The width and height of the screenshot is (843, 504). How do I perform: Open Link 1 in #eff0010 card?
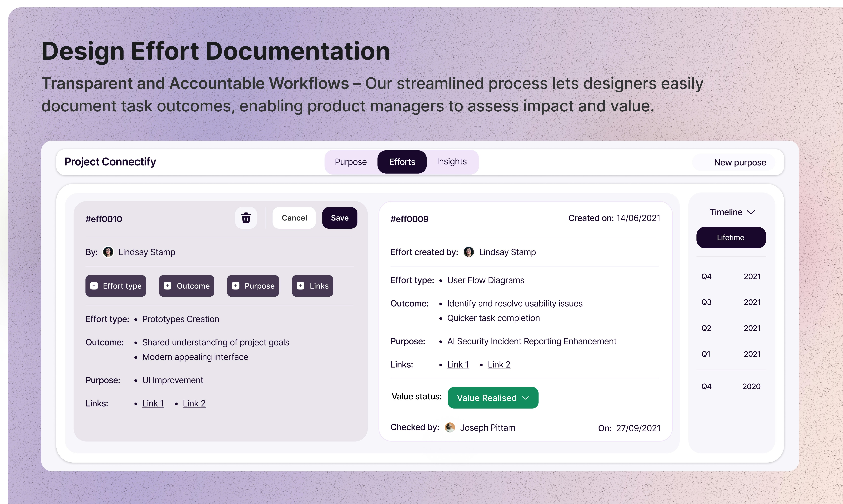(x=153, y=404)
